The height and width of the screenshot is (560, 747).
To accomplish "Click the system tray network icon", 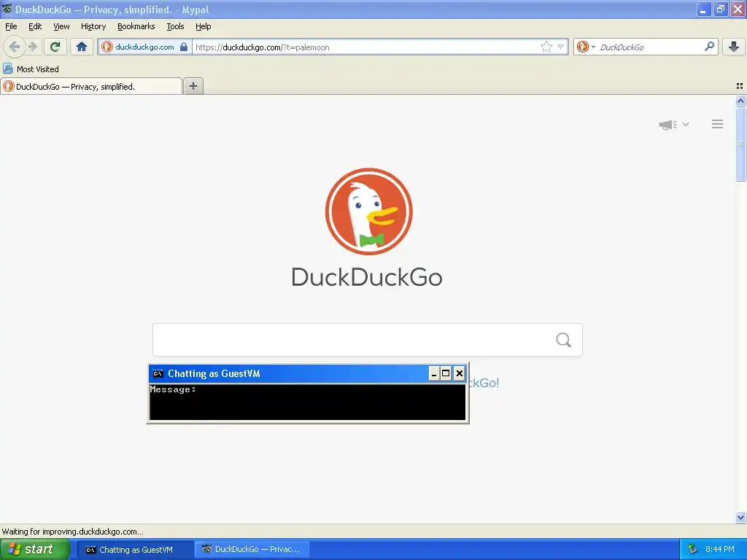I will point(692,550).
